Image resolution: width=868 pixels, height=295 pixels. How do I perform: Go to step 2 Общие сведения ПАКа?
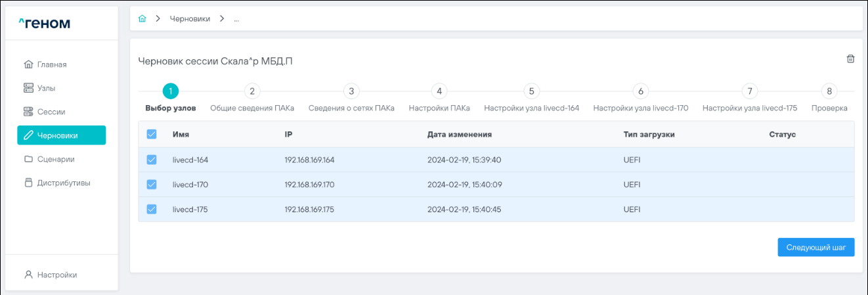coord(251,91)
